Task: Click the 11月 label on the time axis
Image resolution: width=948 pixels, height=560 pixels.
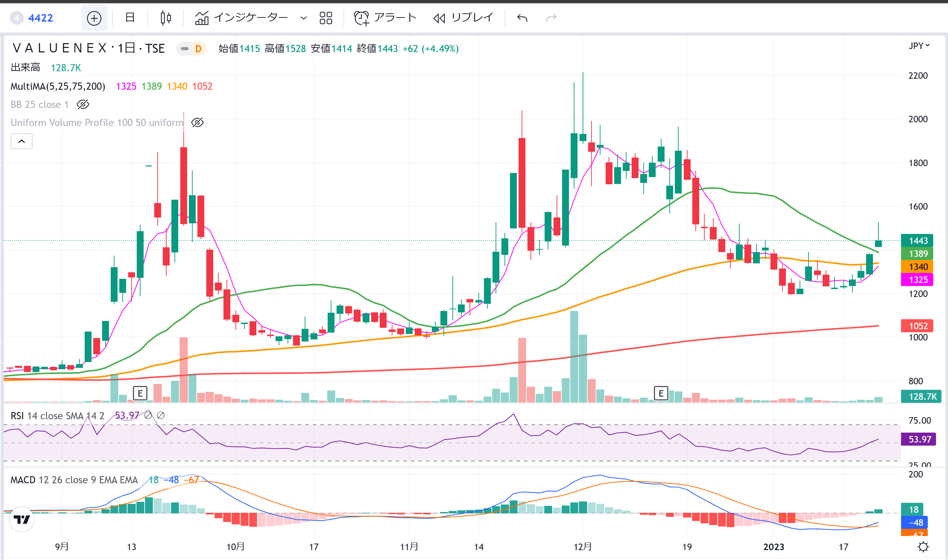Action: [x=409, y=546]
